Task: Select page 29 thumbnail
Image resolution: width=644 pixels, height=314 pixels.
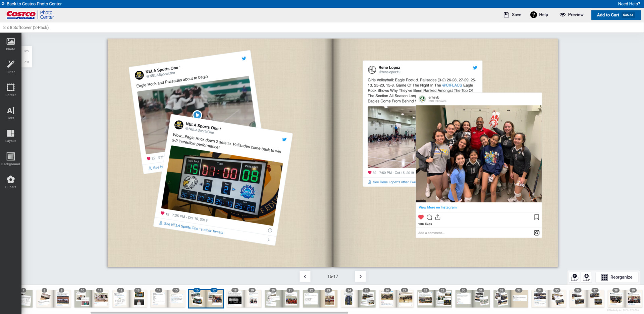Action: (443, 299)
